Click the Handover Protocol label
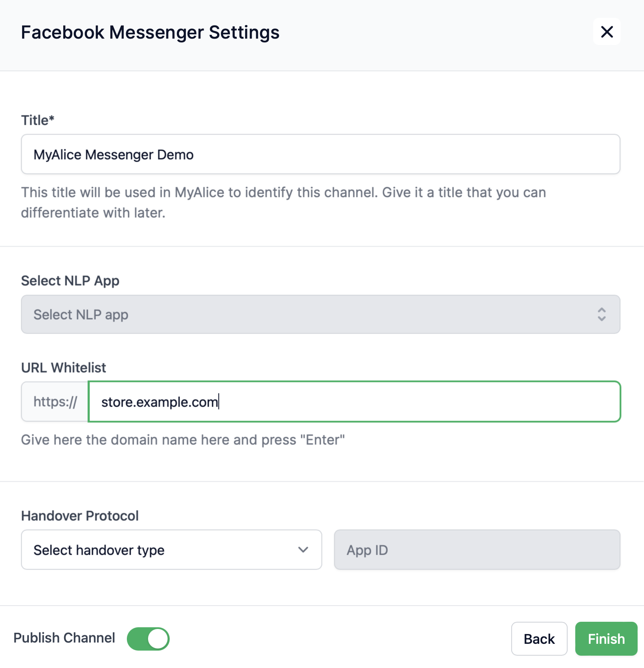Viewport: 644px width, 668px height. tap(80, 516)
